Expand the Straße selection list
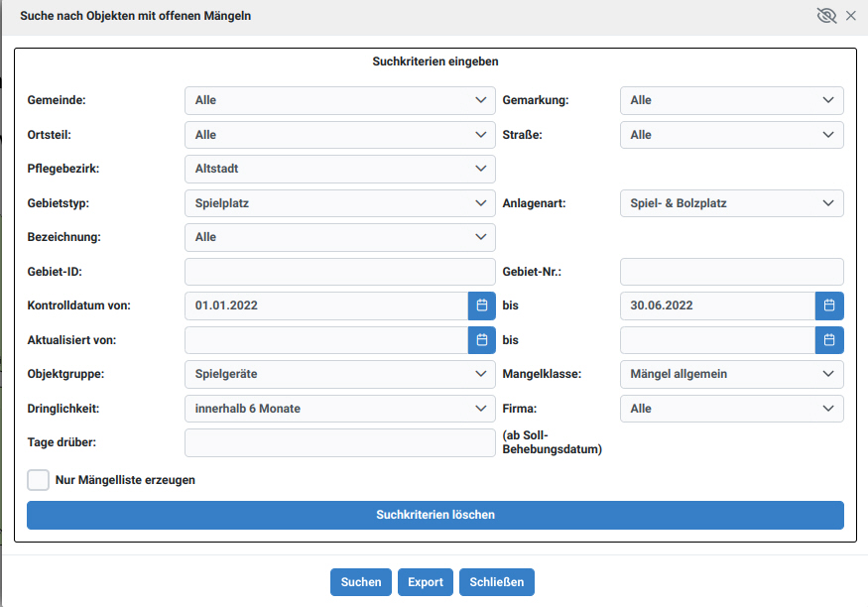 coord(730,134)
